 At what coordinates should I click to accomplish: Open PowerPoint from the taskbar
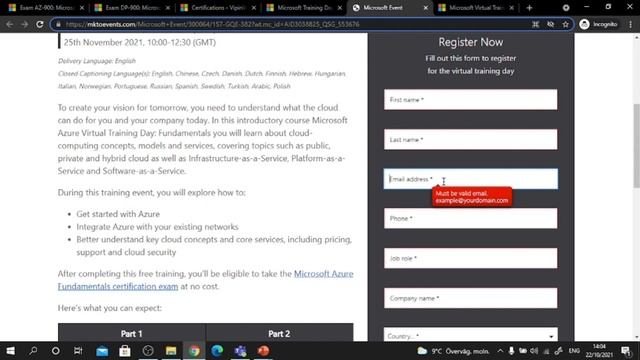click(x=263, y=351)
